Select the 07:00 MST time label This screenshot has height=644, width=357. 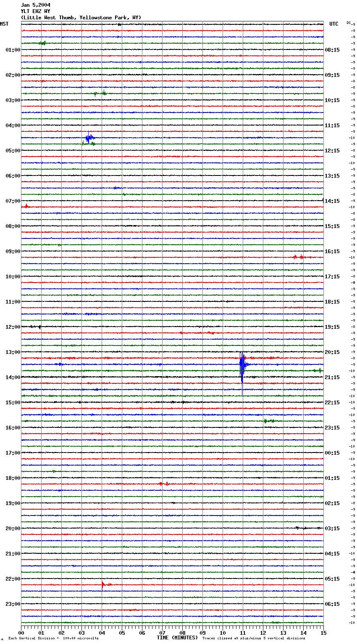point(13,201)
